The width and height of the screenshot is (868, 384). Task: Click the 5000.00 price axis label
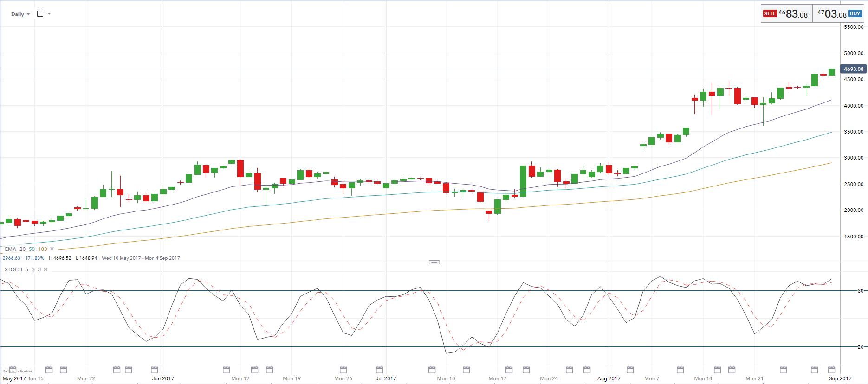[854, 53]
